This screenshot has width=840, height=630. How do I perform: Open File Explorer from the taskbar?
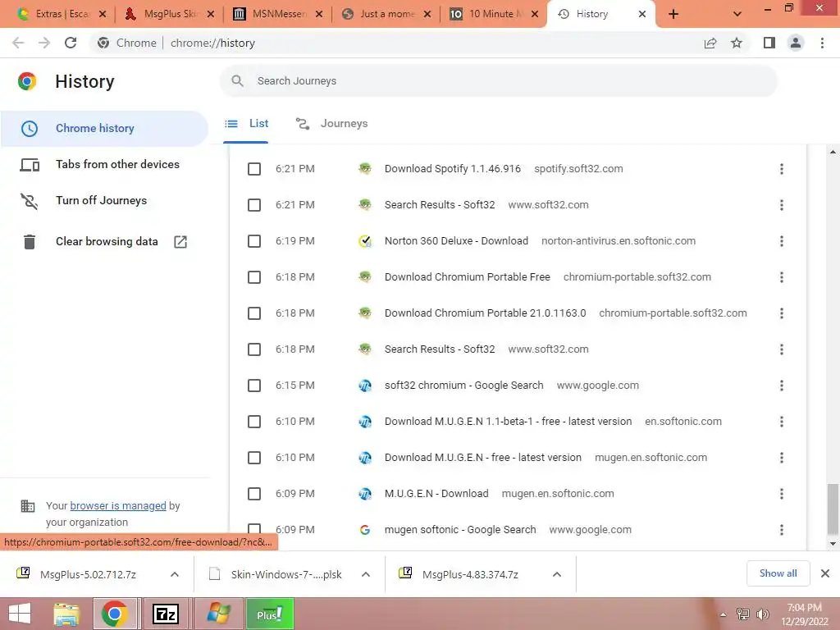[x=66, y=614]
